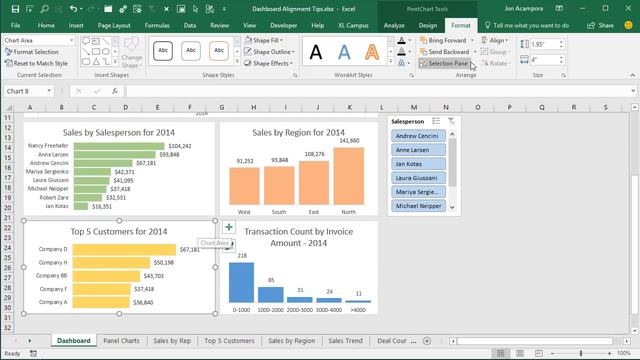Toggle Andrew Cencini in Salesperson slicer
Image resolution: width=640 pixels, height=360 pixels.
coord(418,136)
